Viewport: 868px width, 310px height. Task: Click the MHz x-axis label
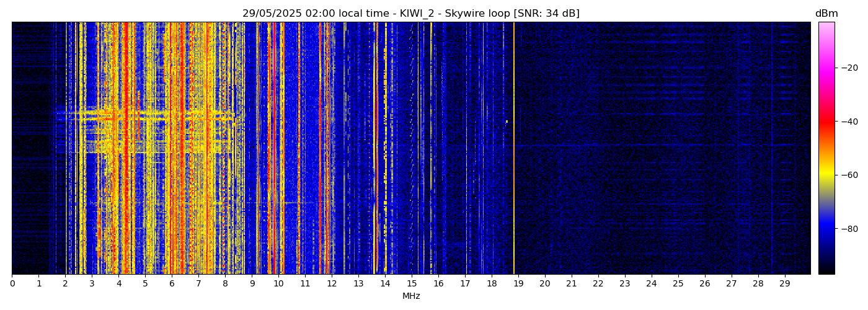coord(411,296)
